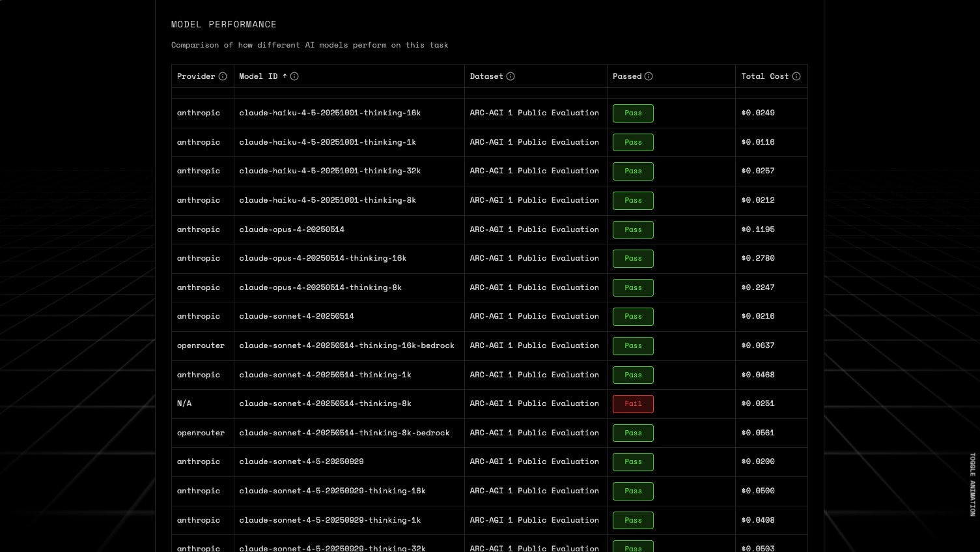Sort by the Model ID column header
The width and height of the screenshot is (980, 552).
coord(263,76)
